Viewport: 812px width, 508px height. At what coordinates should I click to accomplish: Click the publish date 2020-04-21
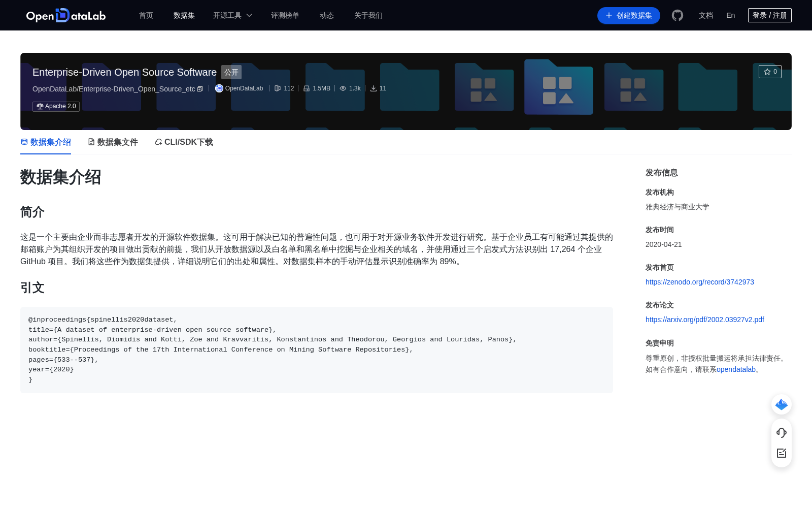[x=664, y=244]
